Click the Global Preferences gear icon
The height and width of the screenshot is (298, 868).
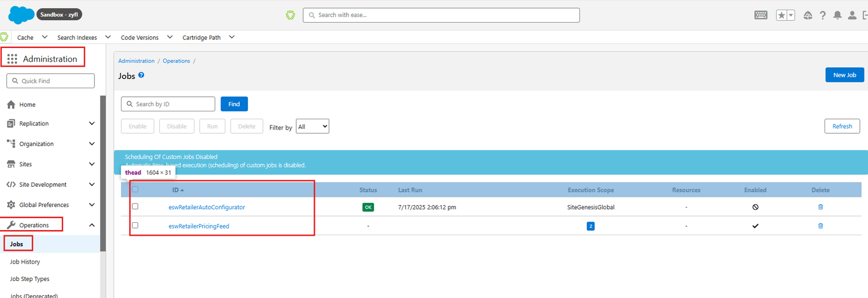point(11,205)
